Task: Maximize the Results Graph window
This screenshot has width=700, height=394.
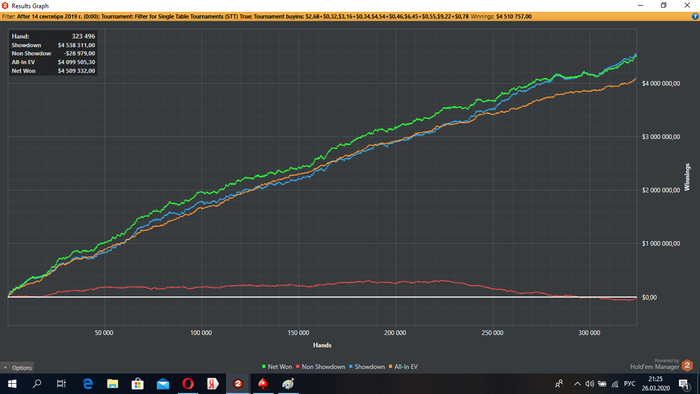Action: pos(663,5)
